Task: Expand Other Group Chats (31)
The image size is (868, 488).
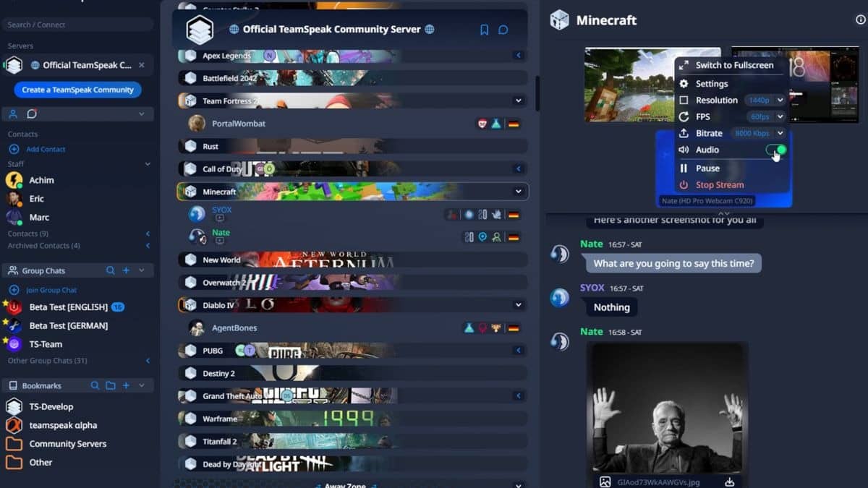Action: pos(148,361)
